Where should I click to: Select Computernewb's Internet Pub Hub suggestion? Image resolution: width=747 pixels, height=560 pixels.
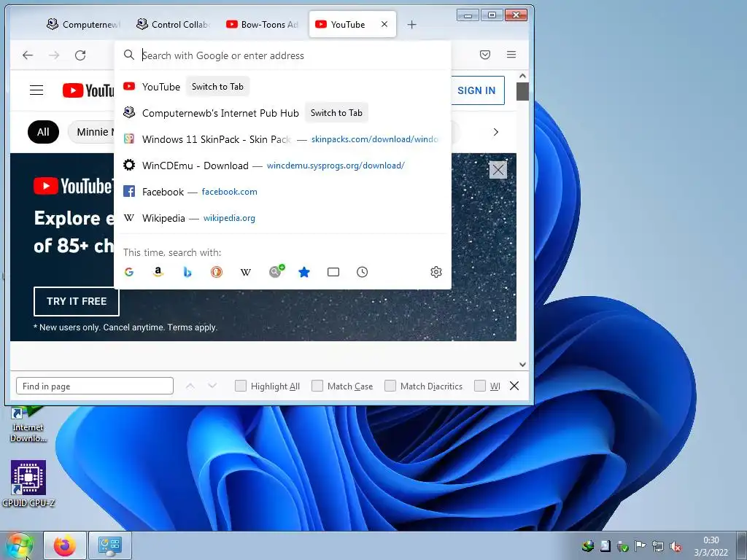click(282, 113)
